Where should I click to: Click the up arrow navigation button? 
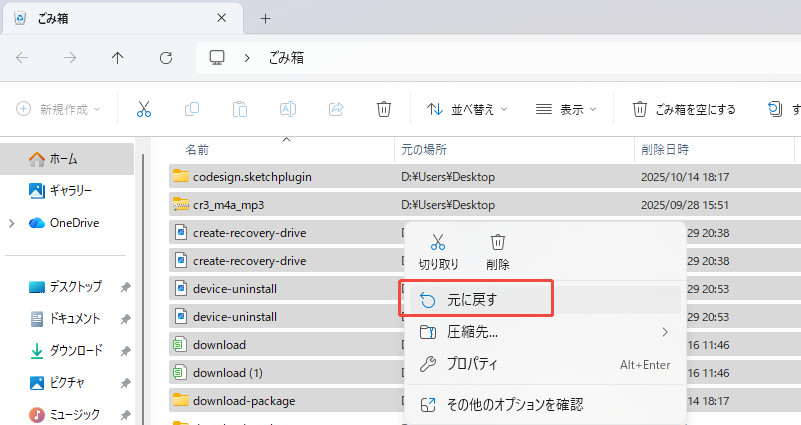click(118, 58)
